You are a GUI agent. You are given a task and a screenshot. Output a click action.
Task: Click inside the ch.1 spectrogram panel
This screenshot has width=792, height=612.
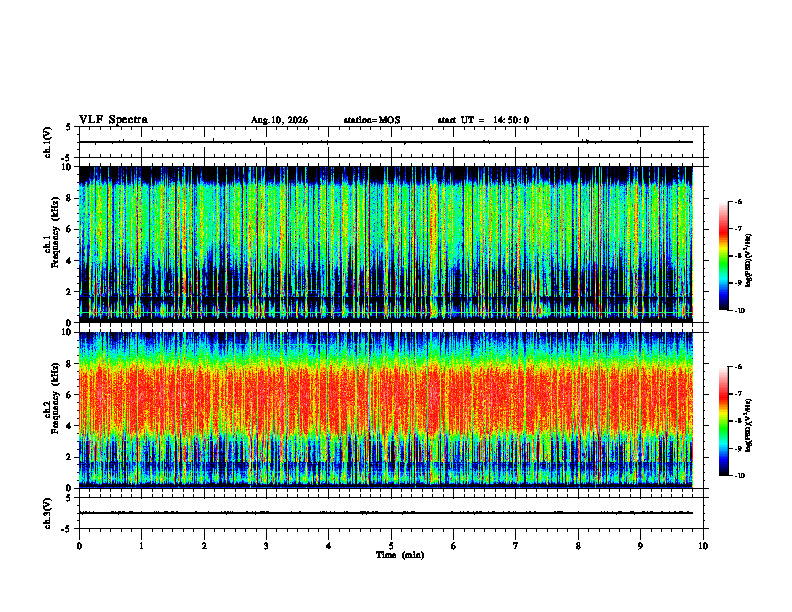(386, 244)
